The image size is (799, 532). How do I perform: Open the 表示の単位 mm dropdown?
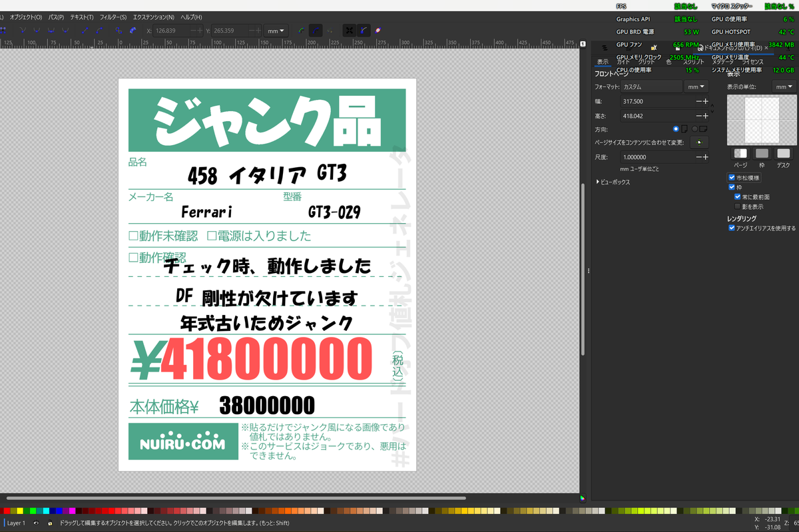point(784,87)
